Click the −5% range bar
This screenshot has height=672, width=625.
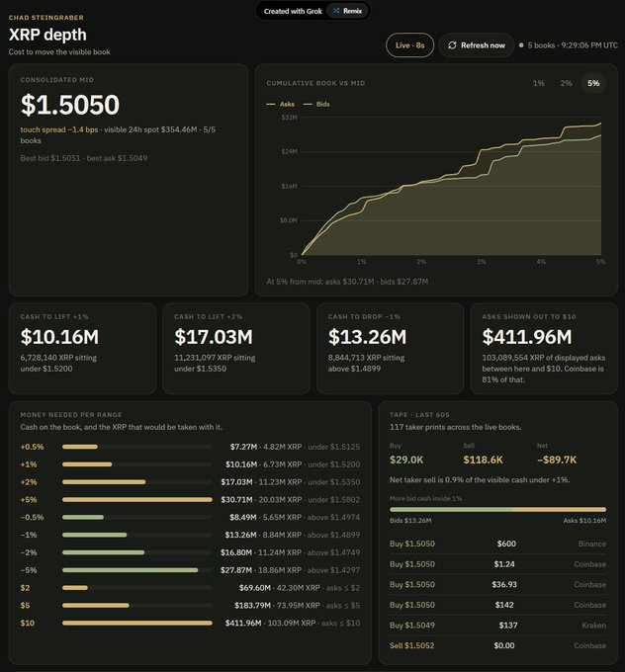(136, 570)
